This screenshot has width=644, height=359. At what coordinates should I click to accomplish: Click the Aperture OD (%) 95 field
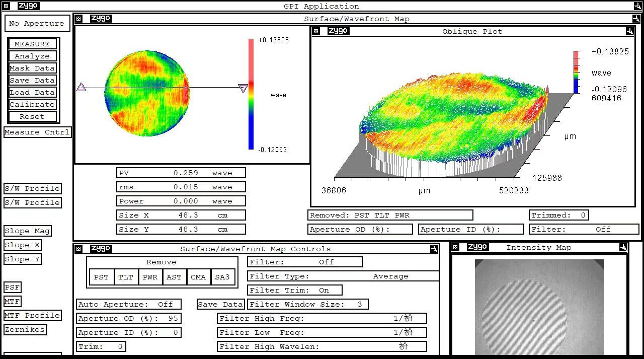coord(128,318)
